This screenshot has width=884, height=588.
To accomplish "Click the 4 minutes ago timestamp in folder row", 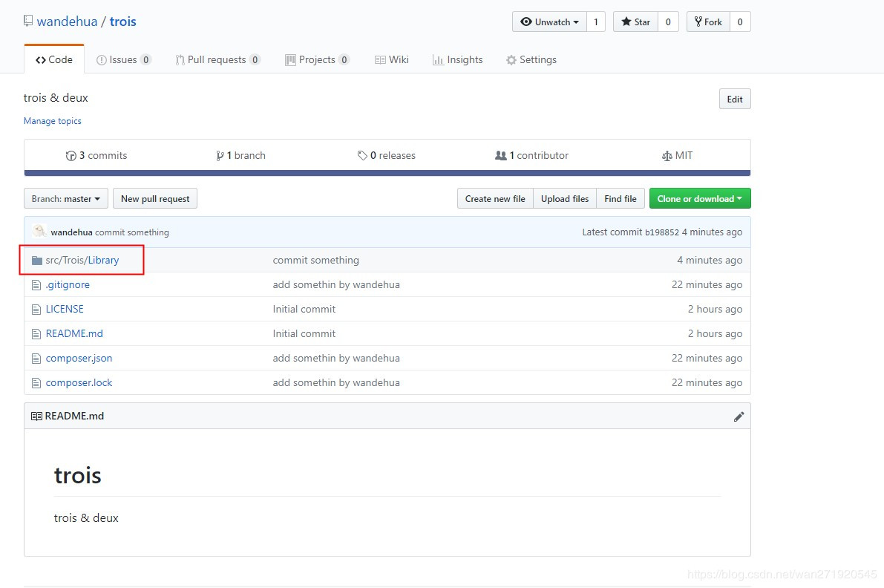I will tap(710, 261).
